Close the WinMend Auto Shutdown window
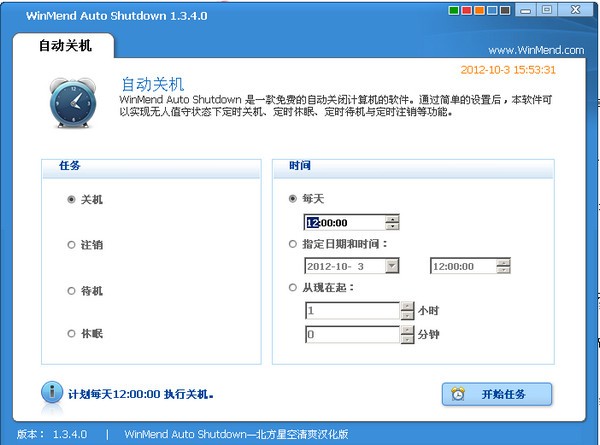Screen dimensions: 600x445 pyautogui.click(x=575, y=10)
